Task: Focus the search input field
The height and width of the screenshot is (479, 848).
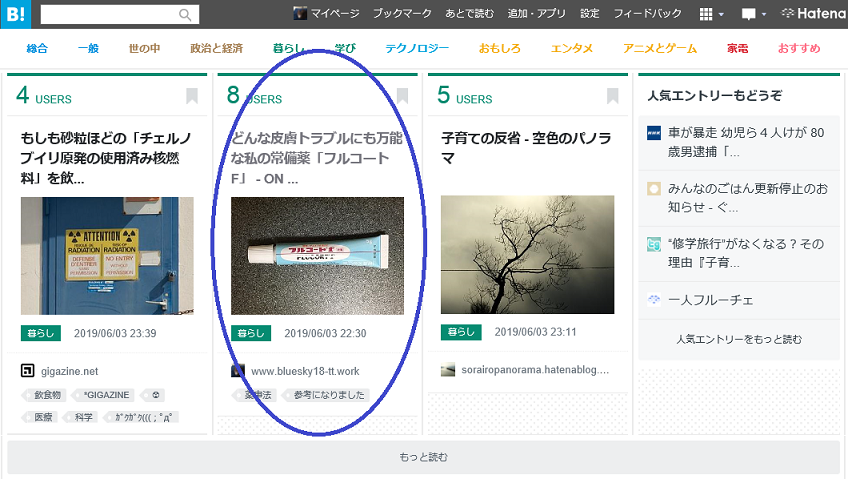Action: pos(120,15)
